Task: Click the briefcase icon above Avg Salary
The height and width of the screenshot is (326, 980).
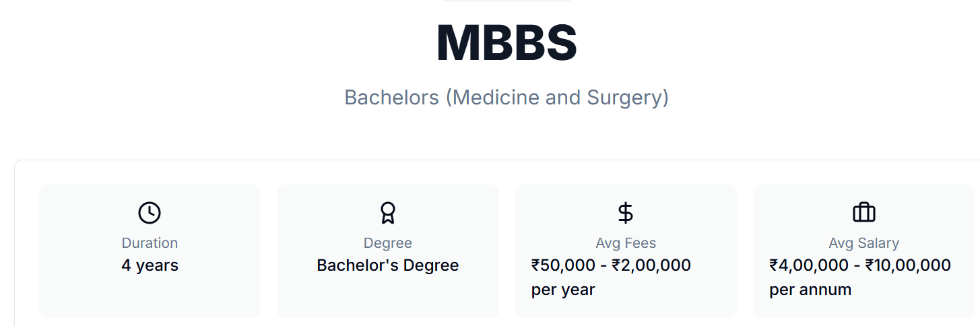Action: coord(863,213)
